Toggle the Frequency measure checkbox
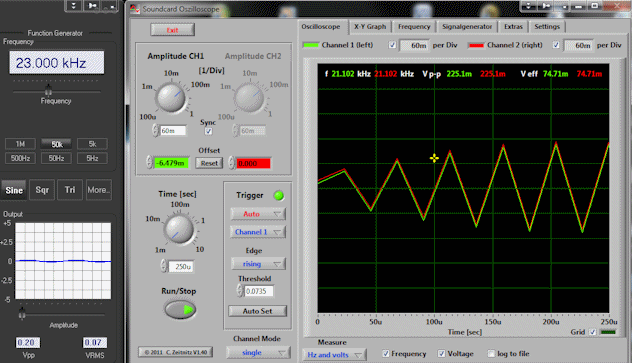The width and height of the screenshot is (632, 363). pyautogui.click(x=386, y=353)
